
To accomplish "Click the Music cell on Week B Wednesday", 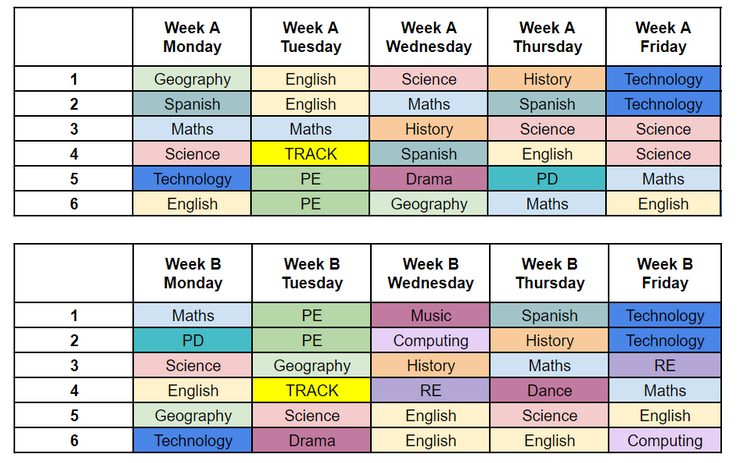I will (x=430, y=315).
